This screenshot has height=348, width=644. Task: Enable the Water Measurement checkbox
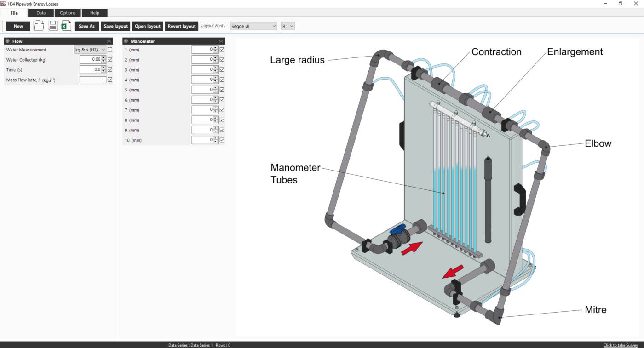109,49
